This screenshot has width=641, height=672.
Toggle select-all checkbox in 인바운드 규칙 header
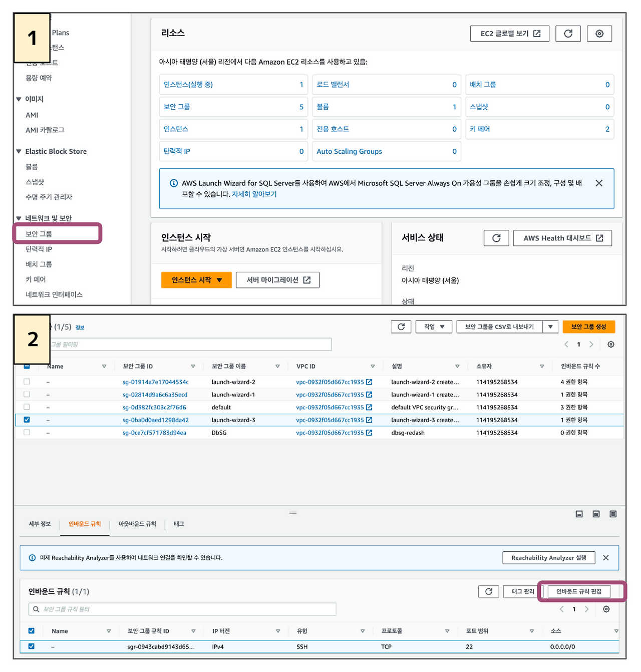[x=32, y=631]
